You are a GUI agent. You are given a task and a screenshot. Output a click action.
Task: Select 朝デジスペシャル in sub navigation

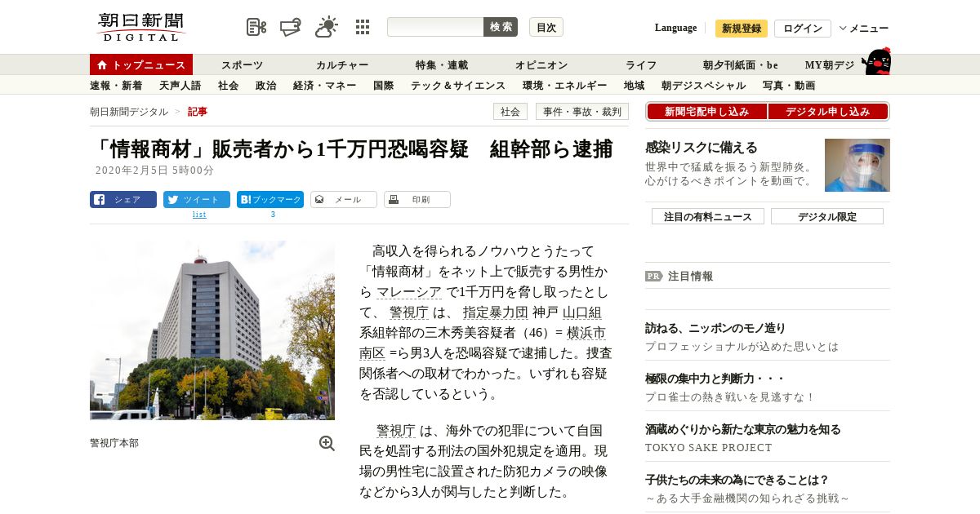pos(704,85)
